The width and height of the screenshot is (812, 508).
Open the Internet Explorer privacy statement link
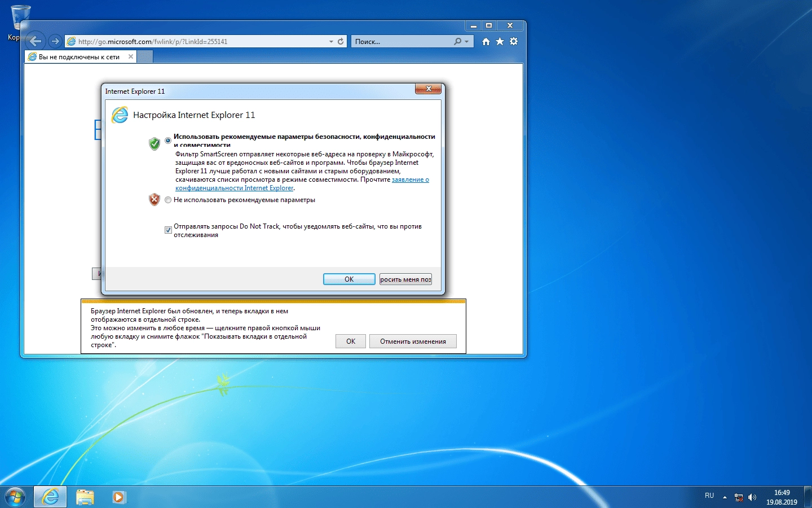[302, 183]
